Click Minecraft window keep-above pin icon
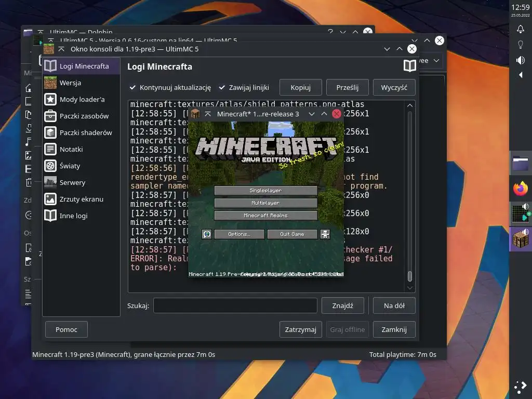 click(208, 114)
